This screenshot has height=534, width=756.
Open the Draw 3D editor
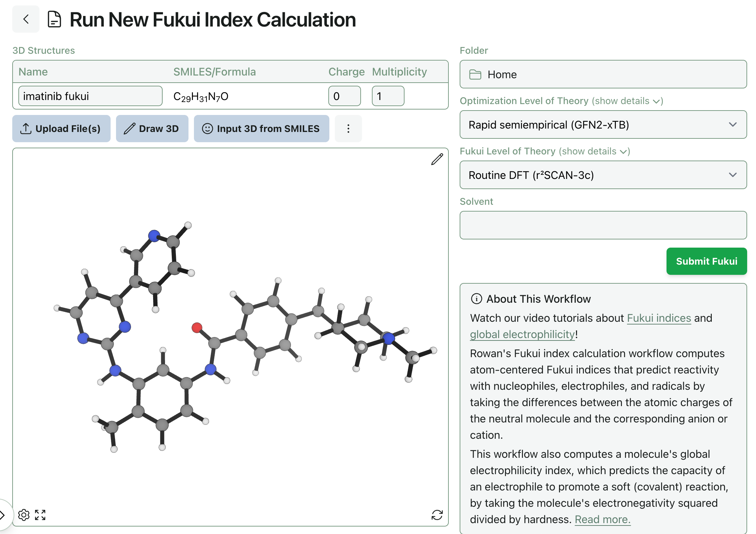click(x=152, y=129)
